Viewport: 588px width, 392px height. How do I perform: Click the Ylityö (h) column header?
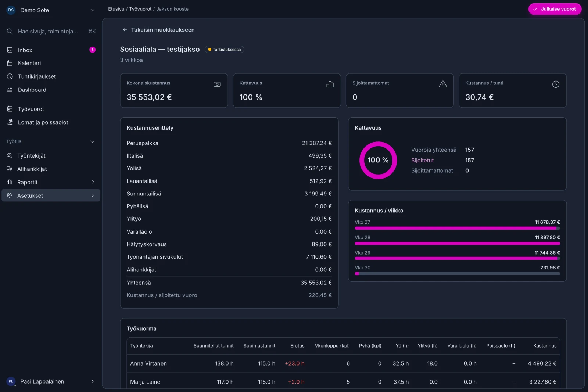427,346
